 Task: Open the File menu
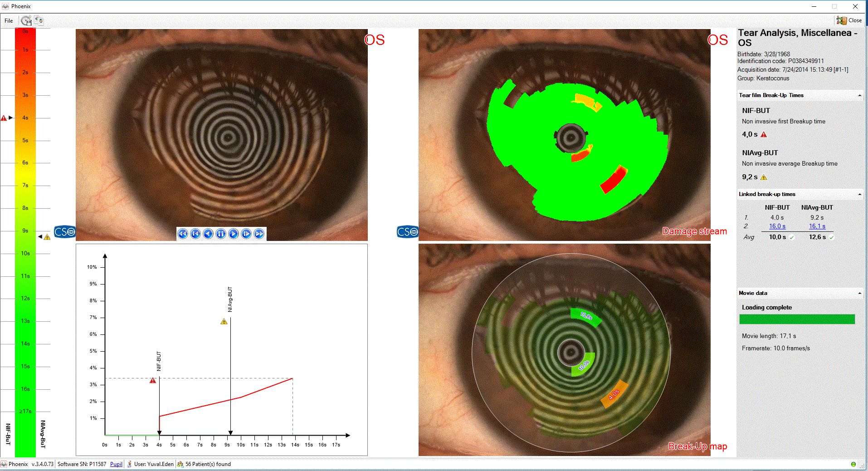pos(9,20)
